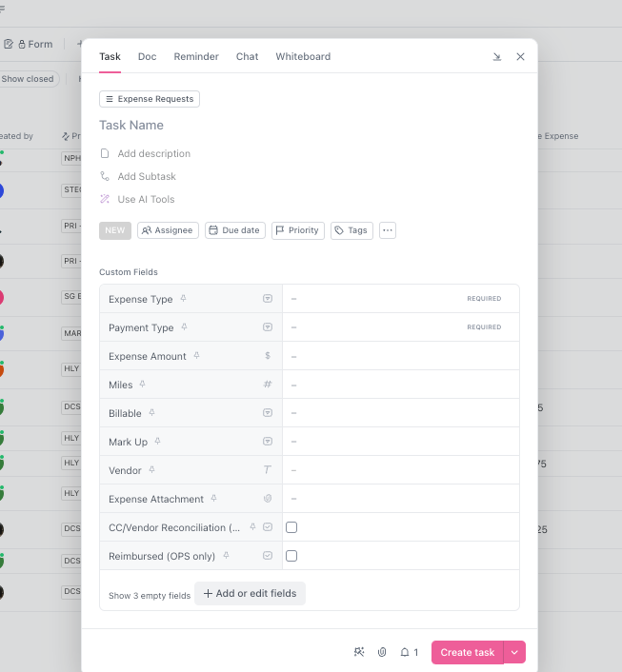Check the Reimbursed (OPS only) checkbox
Screen dimensions: 622x672
point(292,556)
